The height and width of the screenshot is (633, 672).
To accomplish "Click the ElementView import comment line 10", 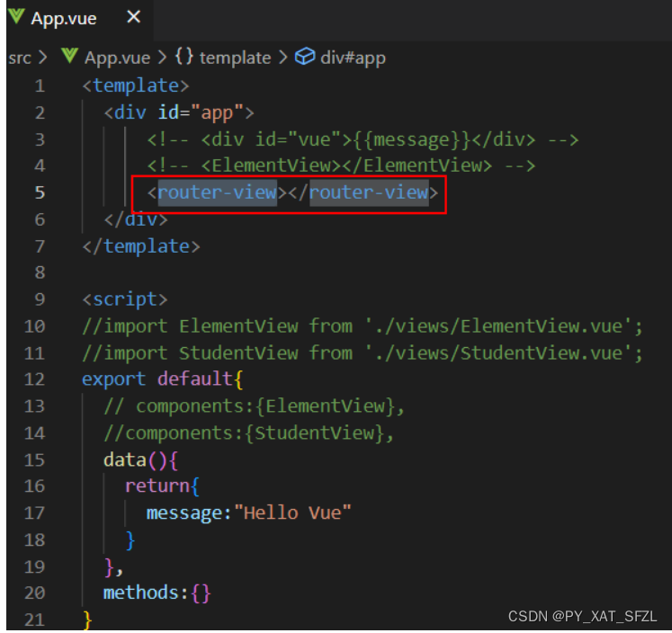I will (x=363, y=326).
